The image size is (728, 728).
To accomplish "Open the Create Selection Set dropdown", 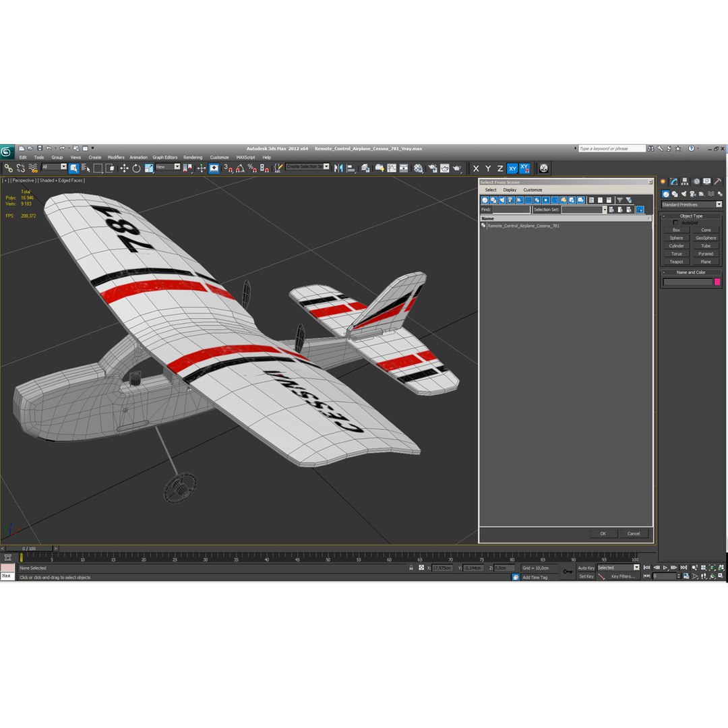I will tap(307, 166).
